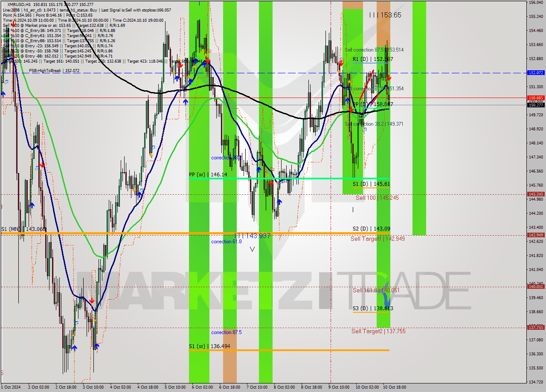Select the red 140.051 price tag on axis

point(536,287)
